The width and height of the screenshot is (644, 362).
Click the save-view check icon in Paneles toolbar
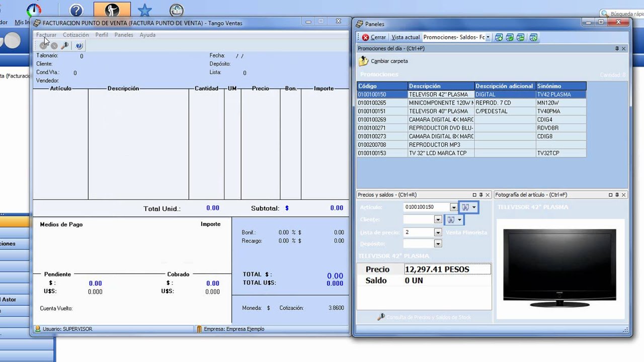point(510,37)
